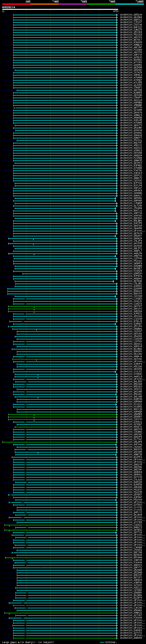Select the UniRef100_P21569 entry

pyautogui.click(x=131, y=50)
